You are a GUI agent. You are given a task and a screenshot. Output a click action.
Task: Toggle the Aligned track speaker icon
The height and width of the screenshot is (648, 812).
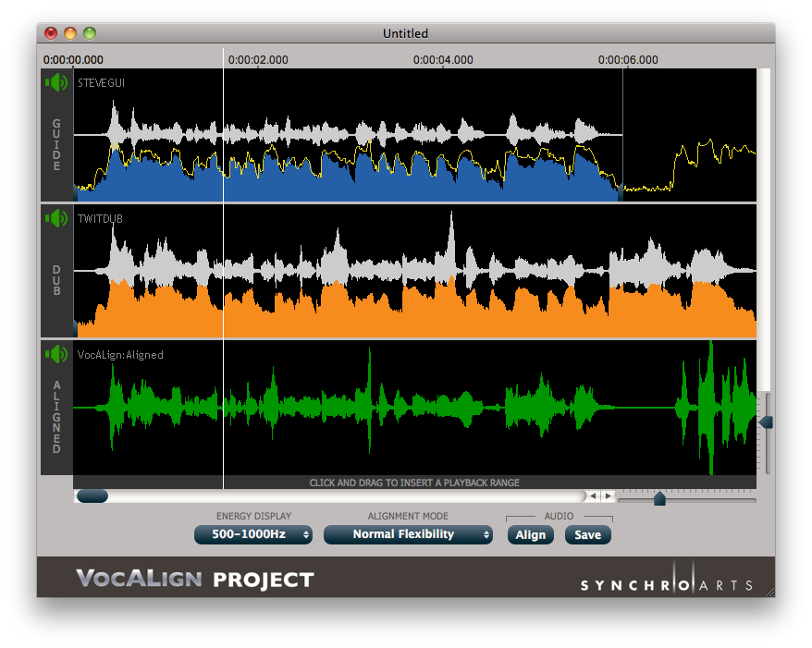(x=57, y=354)
